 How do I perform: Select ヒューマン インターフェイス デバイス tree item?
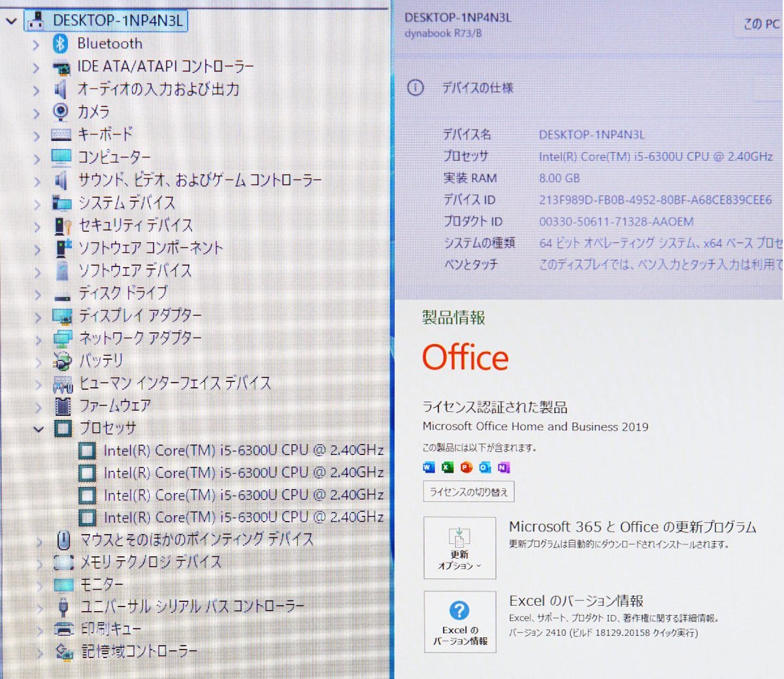click(x=174, y=383)
